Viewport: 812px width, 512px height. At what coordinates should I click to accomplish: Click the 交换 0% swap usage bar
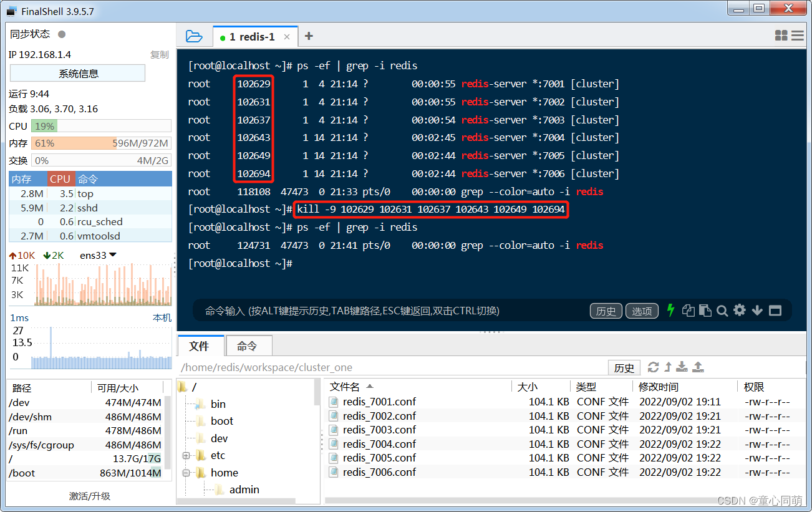pos(101,160)
